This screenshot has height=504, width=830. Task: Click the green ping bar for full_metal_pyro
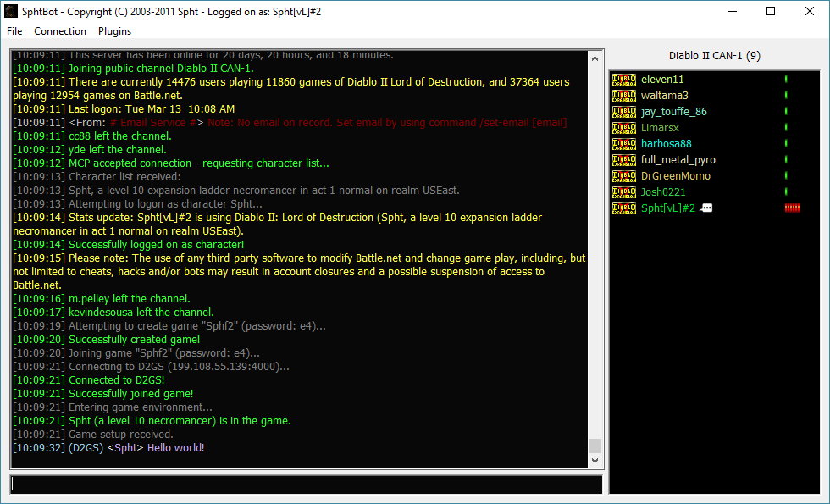pos(786,160)
